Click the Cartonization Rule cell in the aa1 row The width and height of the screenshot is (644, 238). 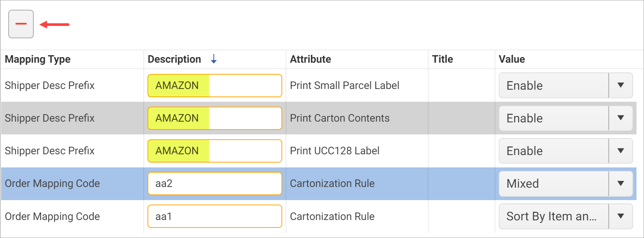pos(332,216)
